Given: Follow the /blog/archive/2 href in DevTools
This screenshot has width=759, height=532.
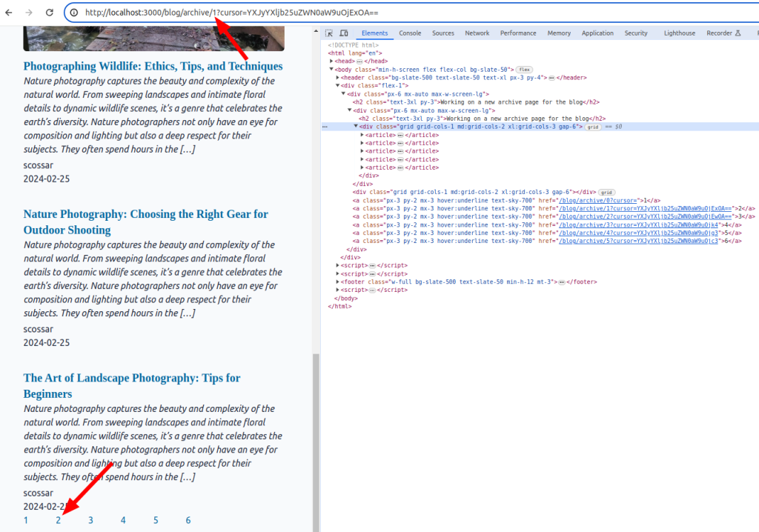Looking at the screenshot, I should (646, 217).
